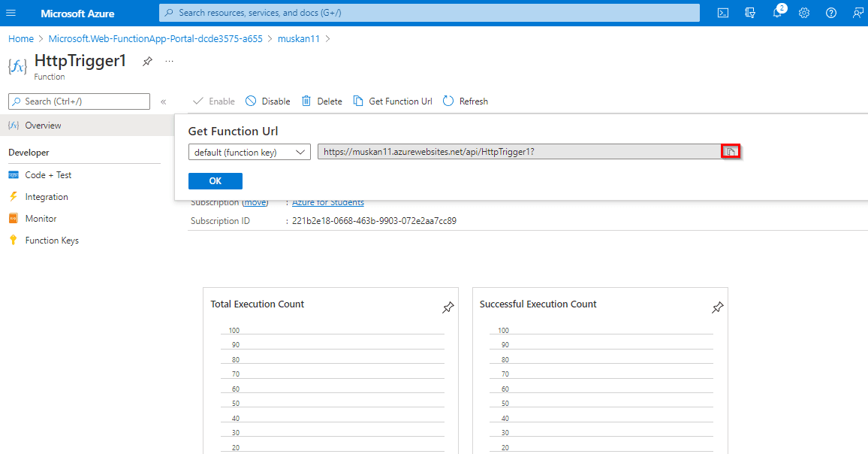
Task: Copy the function URL to clipboard
Action: coord(731,152)
